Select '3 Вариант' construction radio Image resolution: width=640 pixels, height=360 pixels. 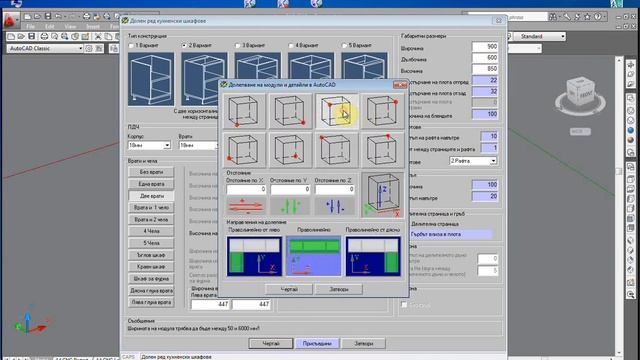point(238,46)
